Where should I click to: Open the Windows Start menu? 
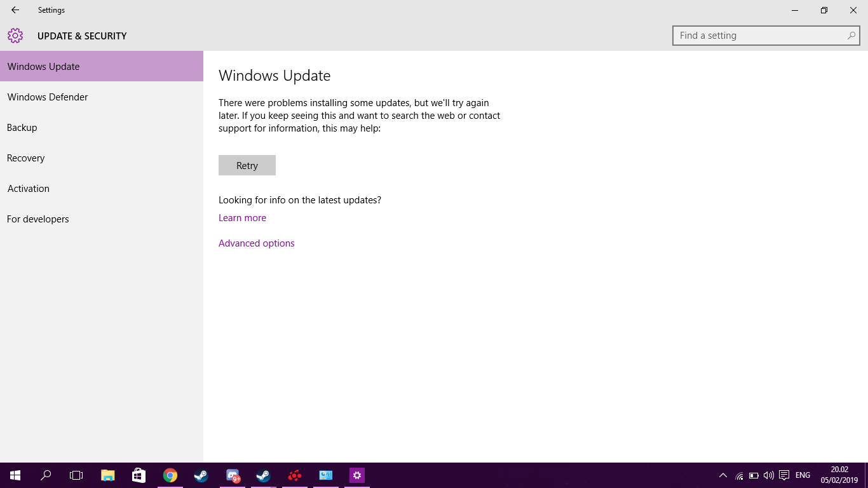pos(15,475)
